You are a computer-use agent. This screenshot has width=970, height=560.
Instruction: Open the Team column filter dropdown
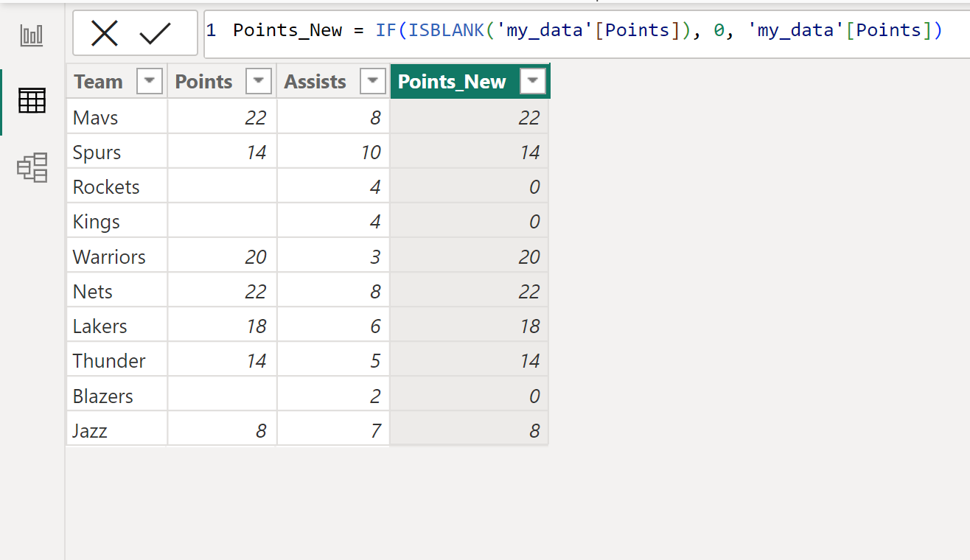150,81
